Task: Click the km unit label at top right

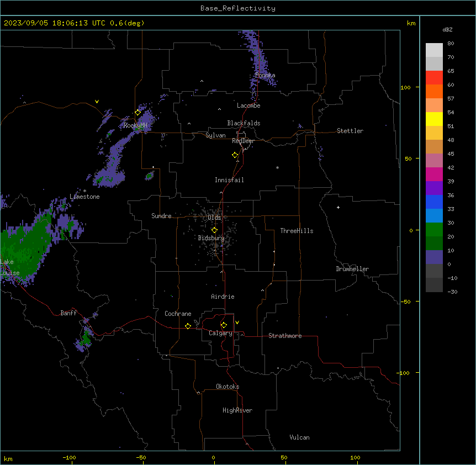Action: point(411,23)
